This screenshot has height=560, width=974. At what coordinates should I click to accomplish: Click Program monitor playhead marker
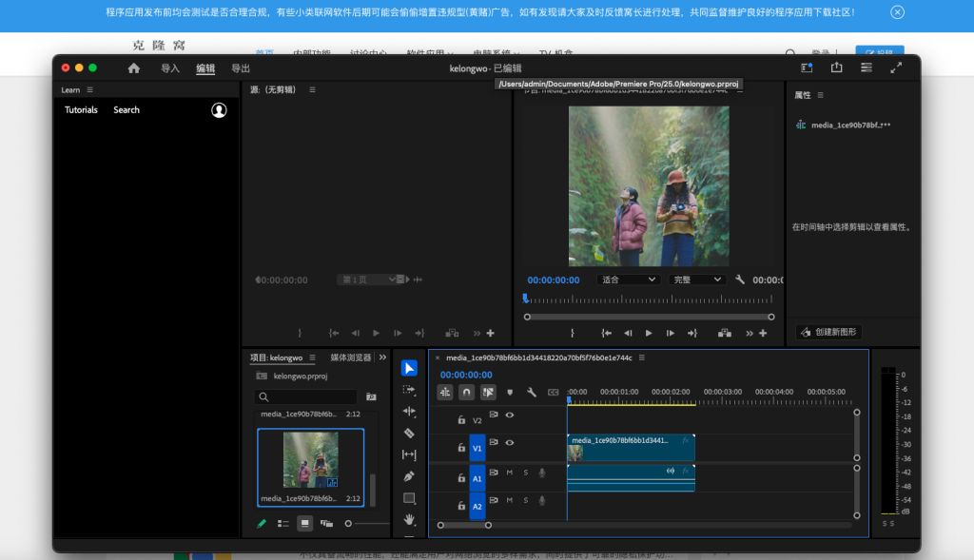click(x=525, y=299)
